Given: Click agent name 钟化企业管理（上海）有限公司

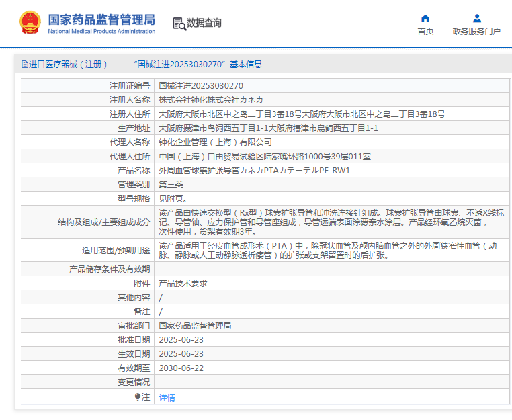Looking at the screenshot, I should click(x=215, y=142).
